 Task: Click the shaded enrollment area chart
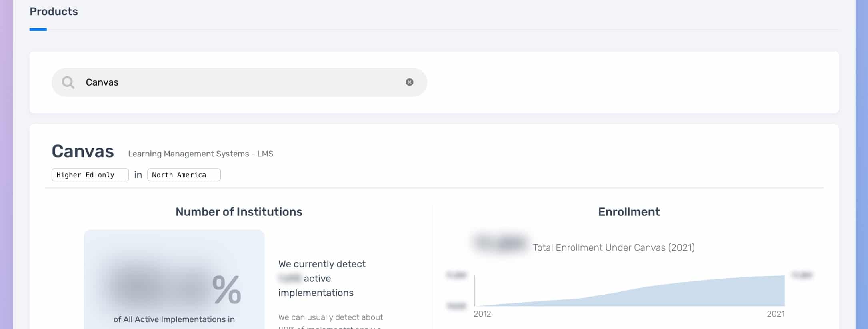tap(680, 294)
